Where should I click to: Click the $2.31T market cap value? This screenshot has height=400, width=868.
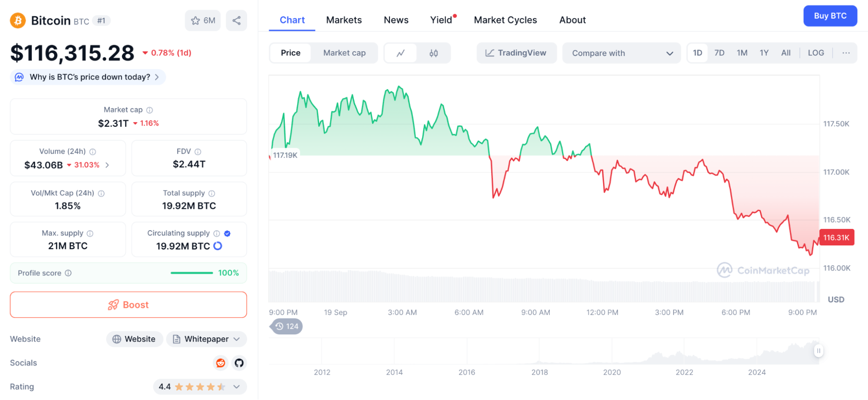[x=113, y=123]
